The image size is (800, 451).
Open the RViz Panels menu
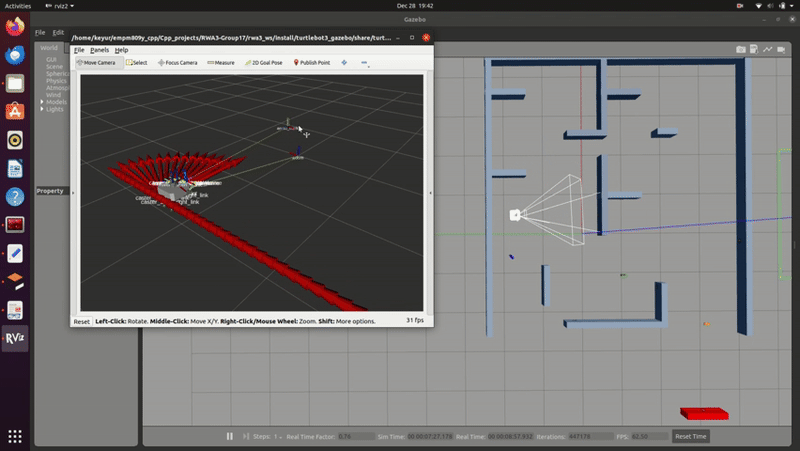(x=99, y=50)
